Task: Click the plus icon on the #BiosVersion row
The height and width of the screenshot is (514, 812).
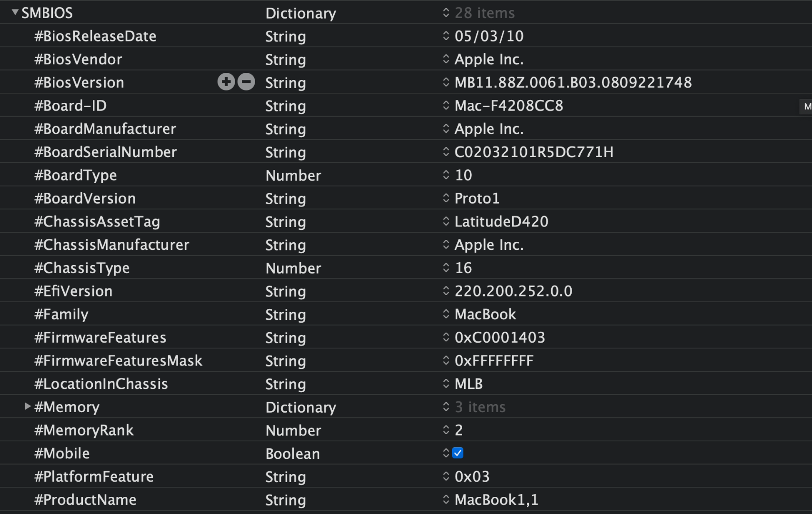Action: tap(226, 82)
